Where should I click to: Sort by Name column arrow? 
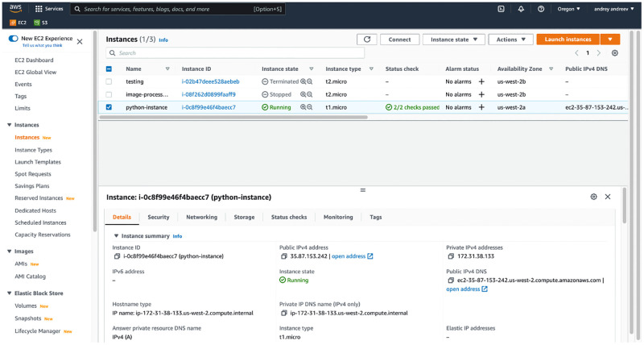point(167,69)
